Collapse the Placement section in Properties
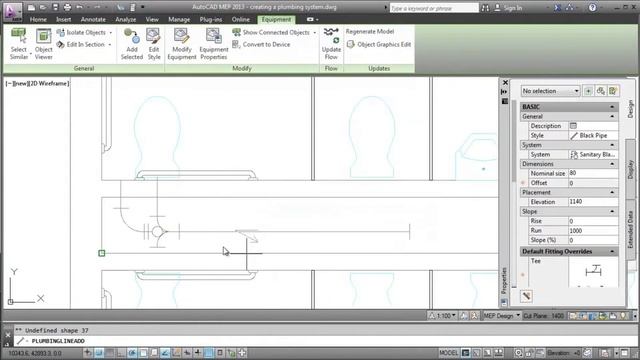The height and width of the screenshot is (360, 640). pyautogui.click(x=612, y=192)
